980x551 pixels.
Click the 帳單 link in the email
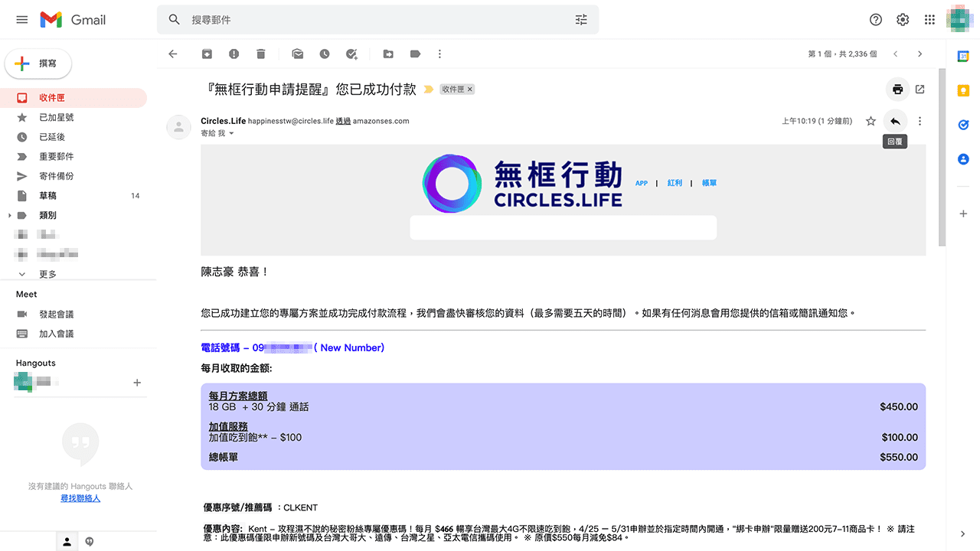tap(709, 183)
